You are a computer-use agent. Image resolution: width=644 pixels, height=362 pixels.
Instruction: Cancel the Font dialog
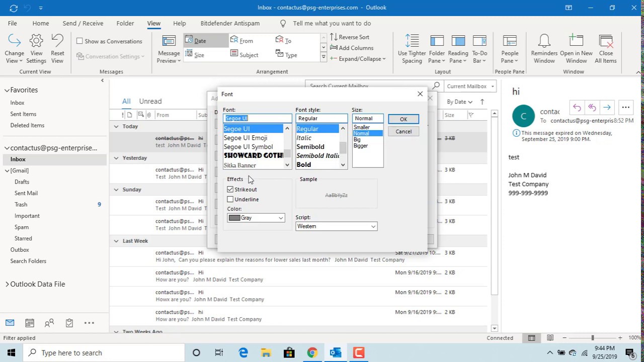click(404, 132)
